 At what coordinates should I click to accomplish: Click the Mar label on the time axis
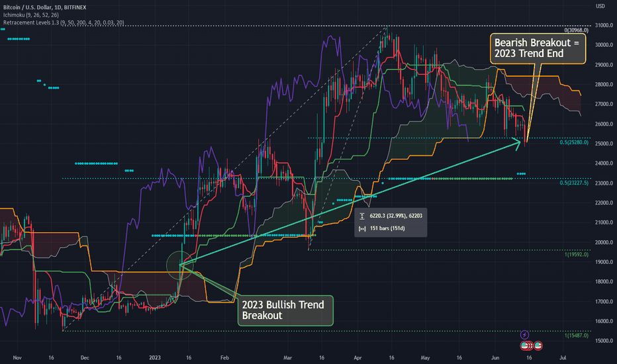287,357
